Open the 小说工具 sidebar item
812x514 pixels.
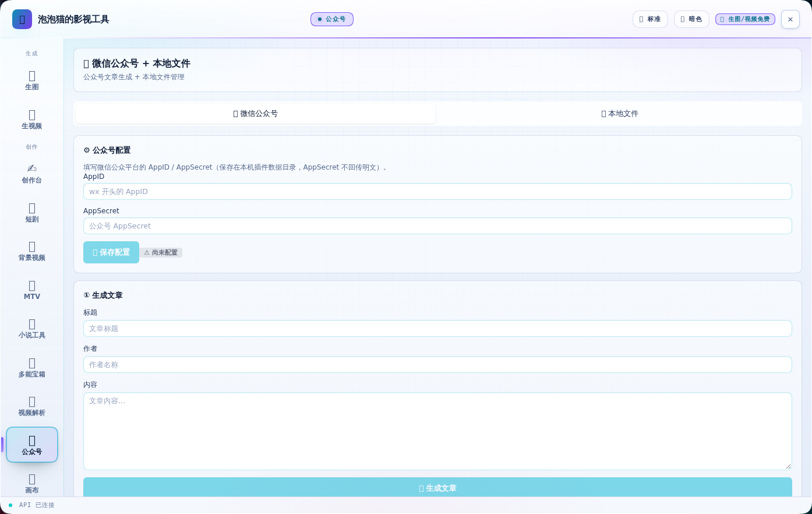click(31, 329)
